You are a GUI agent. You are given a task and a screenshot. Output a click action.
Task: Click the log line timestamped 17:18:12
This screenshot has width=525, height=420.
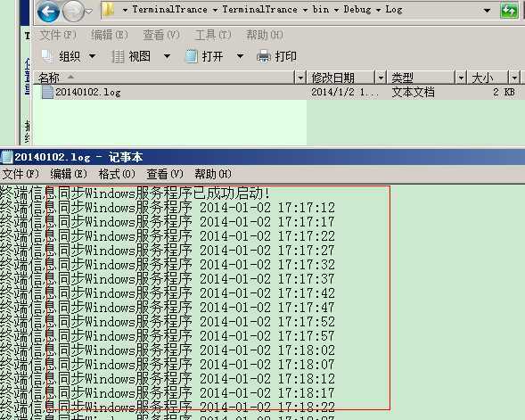click(168, 379)
